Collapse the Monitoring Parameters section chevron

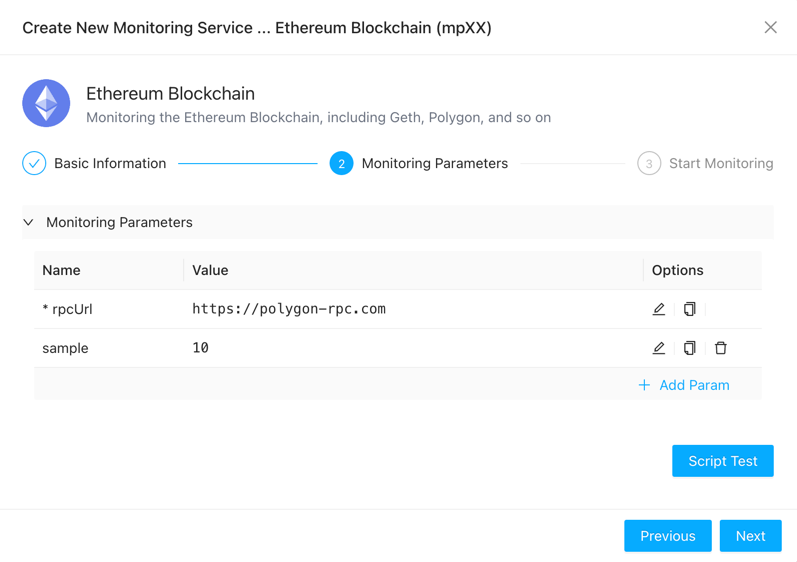click(x=28, y=222)
